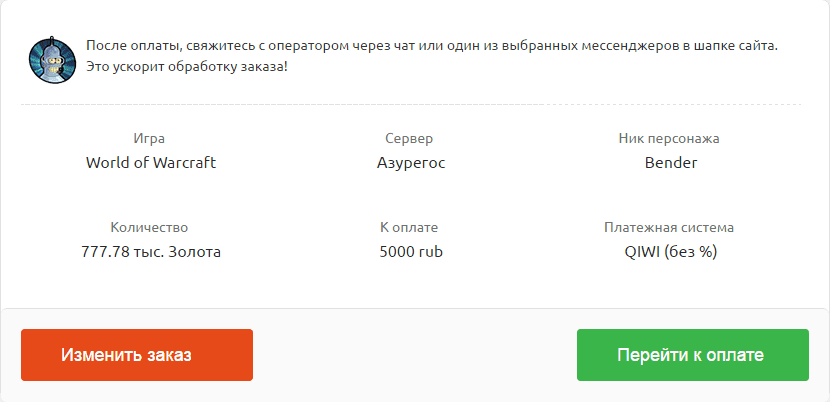The width and height of the screenshot is (830, 402).
Task: Click the "QIWI (без %)" payment system
Action: [x=671, y=253]
